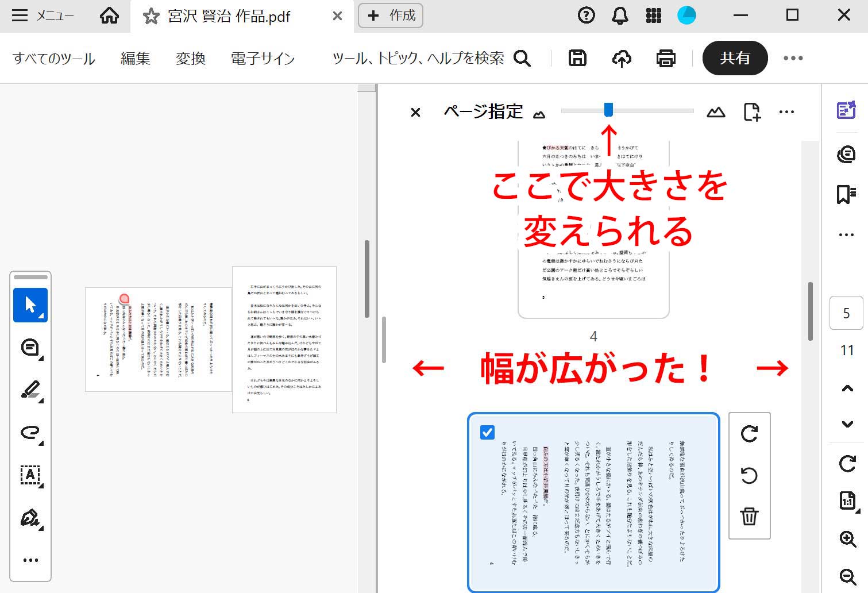The width and height of the screenshot is (868, 593).
Task: Select the freehand draw loop tool
Action: pos(30,433)
